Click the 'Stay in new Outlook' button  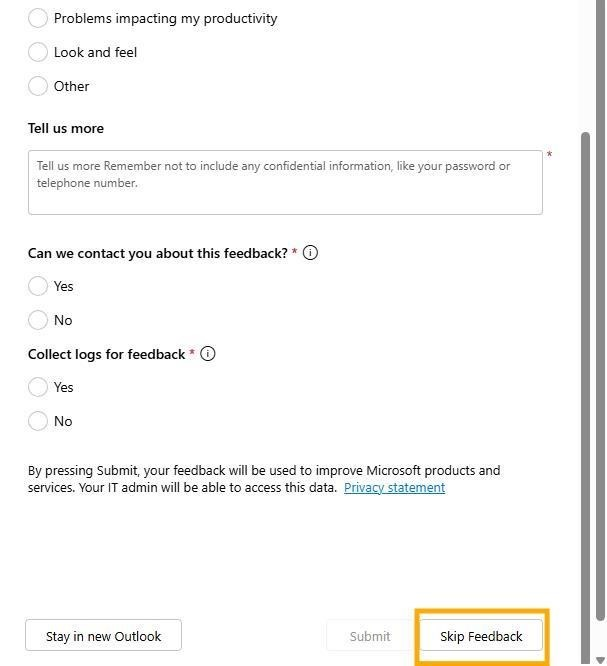(103, 635)
